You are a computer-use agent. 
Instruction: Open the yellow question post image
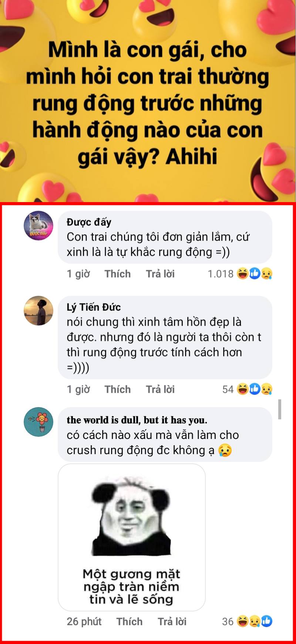click(x=148, y=101)
